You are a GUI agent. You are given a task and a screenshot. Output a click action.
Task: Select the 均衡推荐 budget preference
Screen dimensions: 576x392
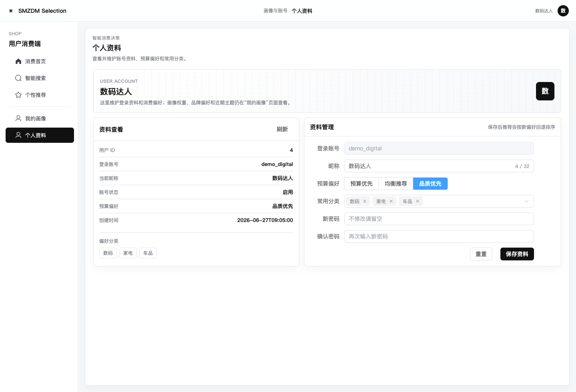pos(396,184)
